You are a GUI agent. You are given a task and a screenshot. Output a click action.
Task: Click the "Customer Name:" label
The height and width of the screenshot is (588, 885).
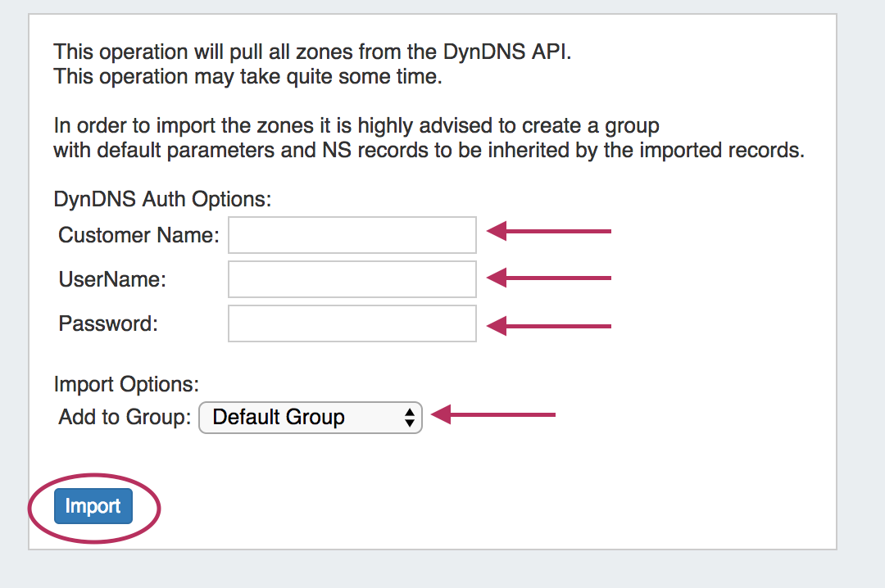tap(139, 236)
